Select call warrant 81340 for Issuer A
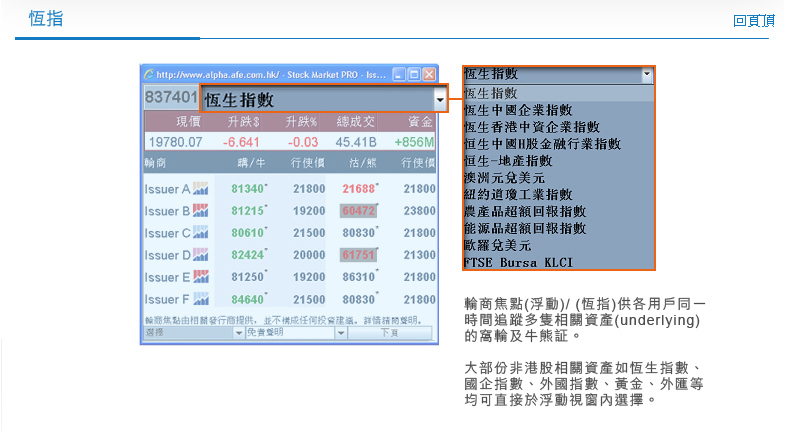 (248, 189)
